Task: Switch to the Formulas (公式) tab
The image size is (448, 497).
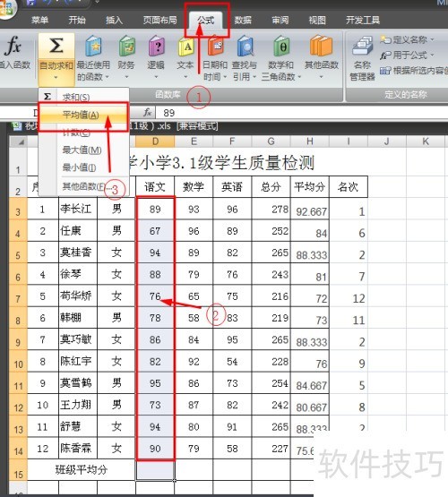Action: [x=206, y=21]
